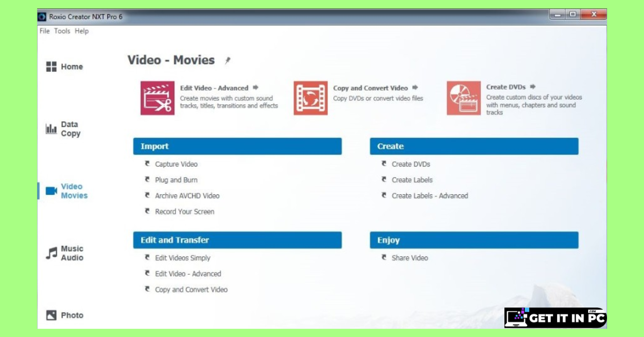Click the arrow next to Copy and Convert Video heading
Viewport: 644px width, 337px height.
pyautogui.click(x=415, y=87)
